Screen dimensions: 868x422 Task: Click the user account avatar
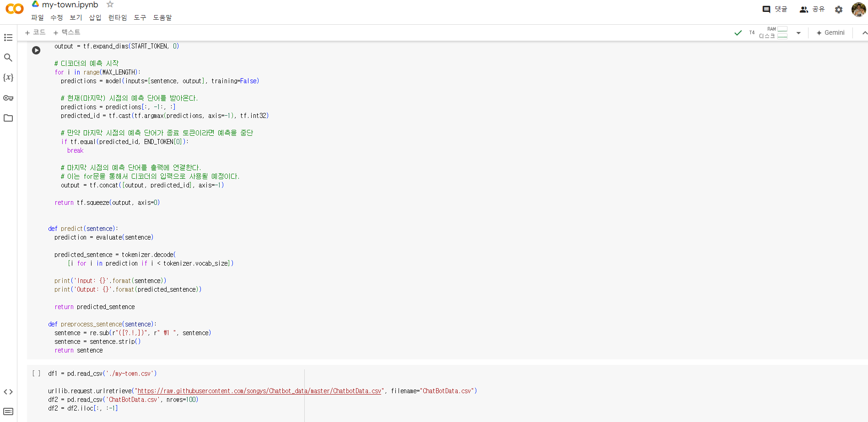pyautogui.click(x=858, y=10)
